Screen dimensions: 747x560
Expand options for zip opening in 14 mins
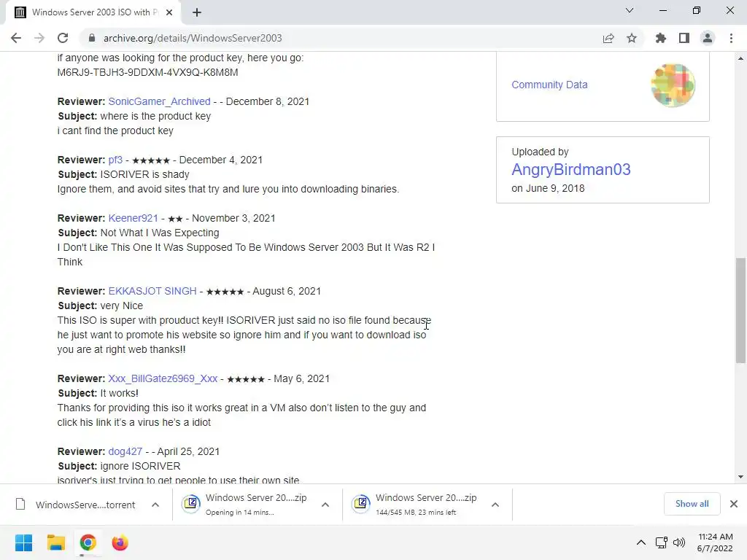(x=325, y=505)
